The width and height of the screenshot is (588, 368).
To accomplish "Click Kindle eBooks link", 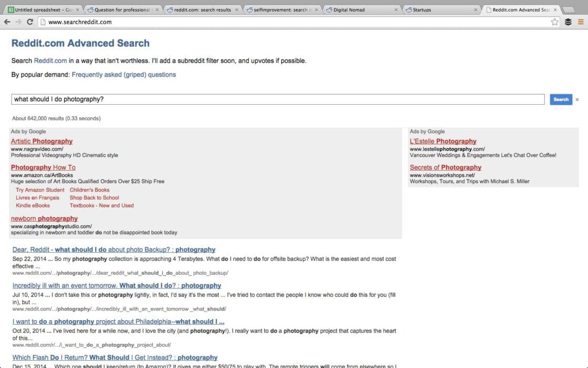I will [33, 205].
